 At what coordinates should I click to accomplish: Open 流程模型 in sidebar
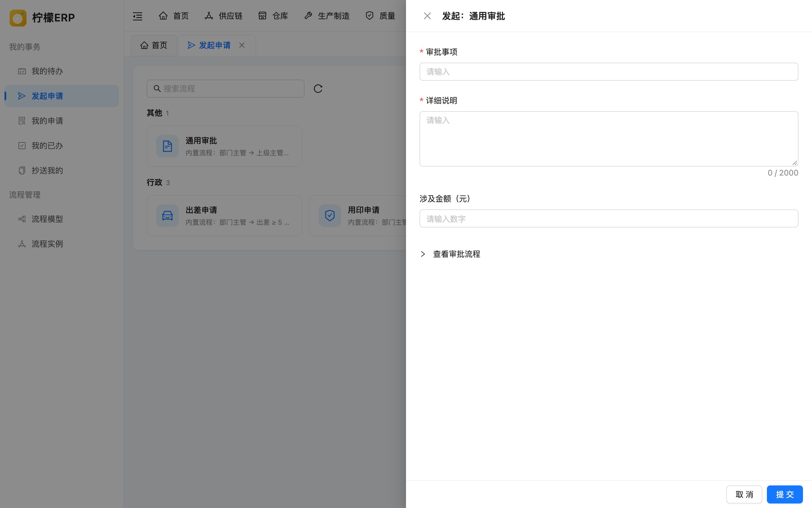(x=62, y=219)
